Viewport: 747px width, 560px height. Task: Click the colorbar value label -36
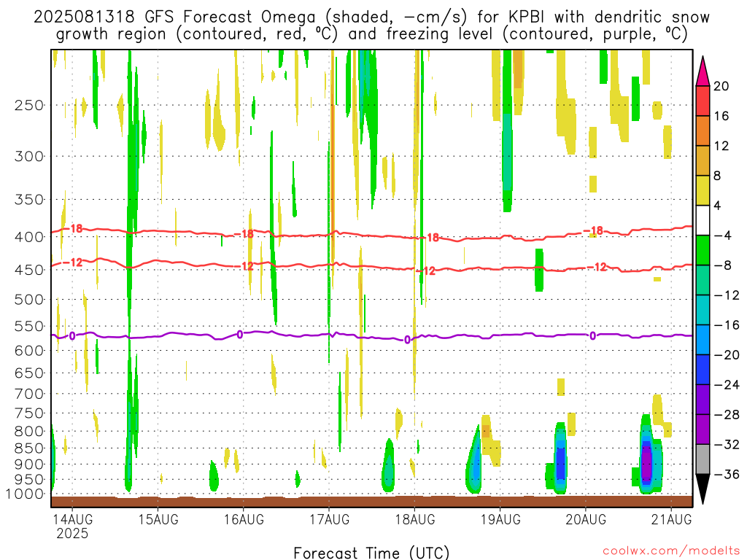coord(727,474)
